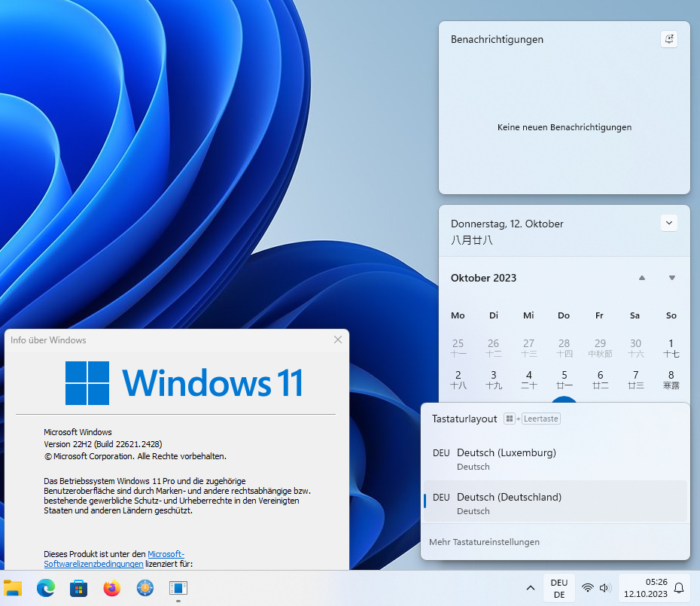Launch Microsoft Edge from the taskbar

point(45,588)
